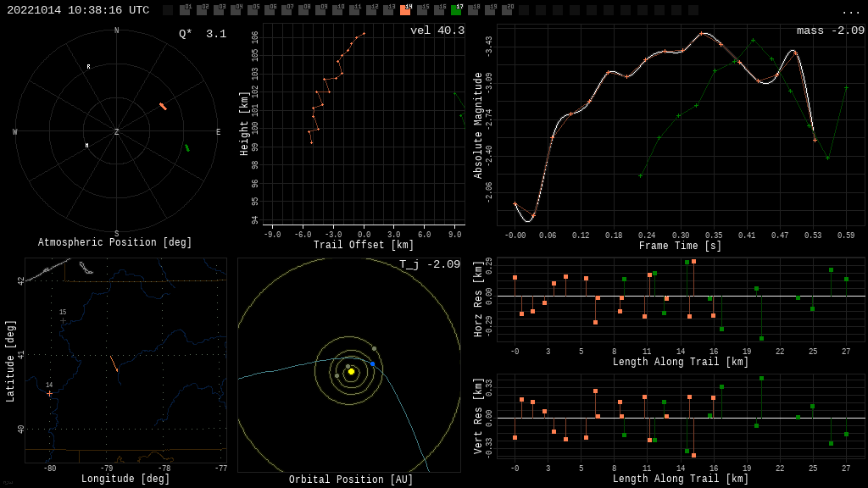Open the three-dot overflow menu
This screenshot has height=488, width=868.
pyautogui.click(x=850, y=11)
